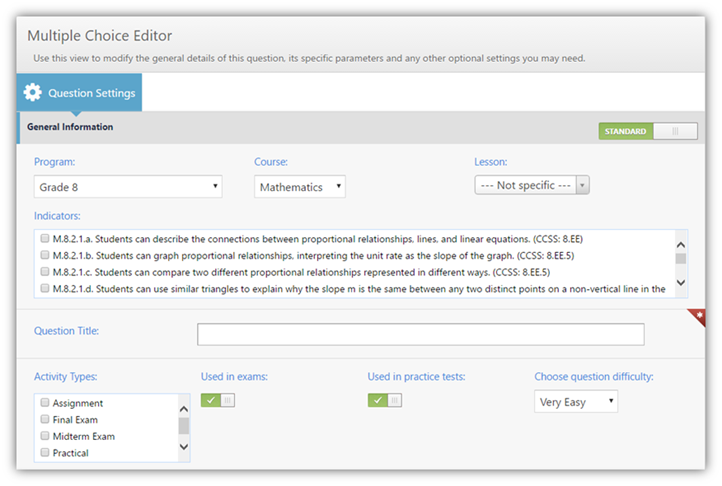This screenshot has width=722, height=486.
Task: Select the Final Exam activity type checkbox
Action: click(44, 420)
